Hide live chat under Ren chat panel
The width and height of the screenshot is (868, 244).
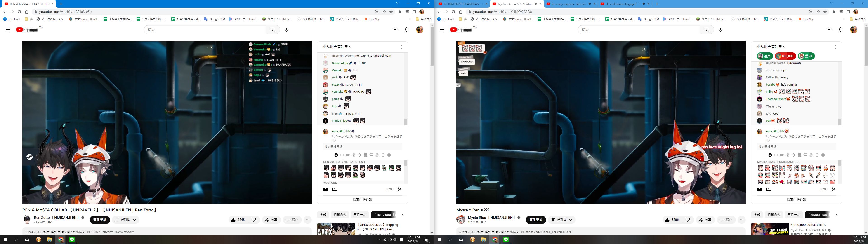[362, 199]
